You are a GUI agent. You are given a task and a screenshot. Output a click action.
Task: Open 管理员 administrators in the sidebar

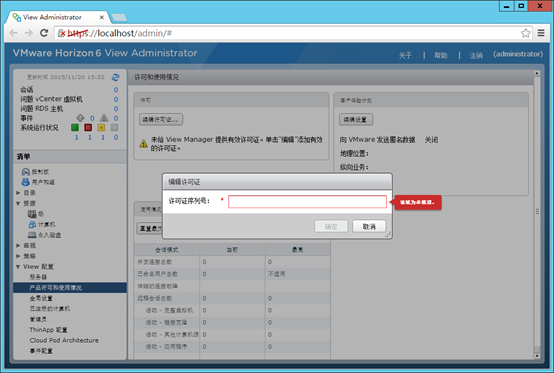38,319
